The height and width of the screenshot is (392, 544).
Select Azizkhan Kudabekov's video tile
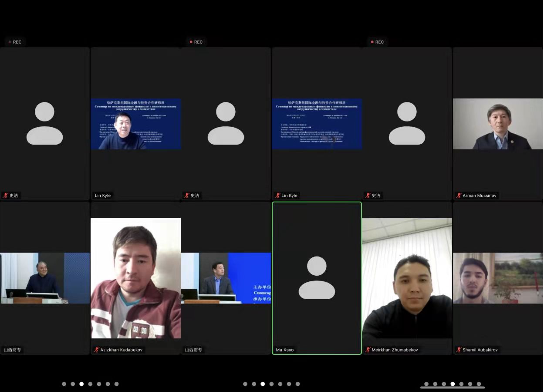[x=135, y=278]
